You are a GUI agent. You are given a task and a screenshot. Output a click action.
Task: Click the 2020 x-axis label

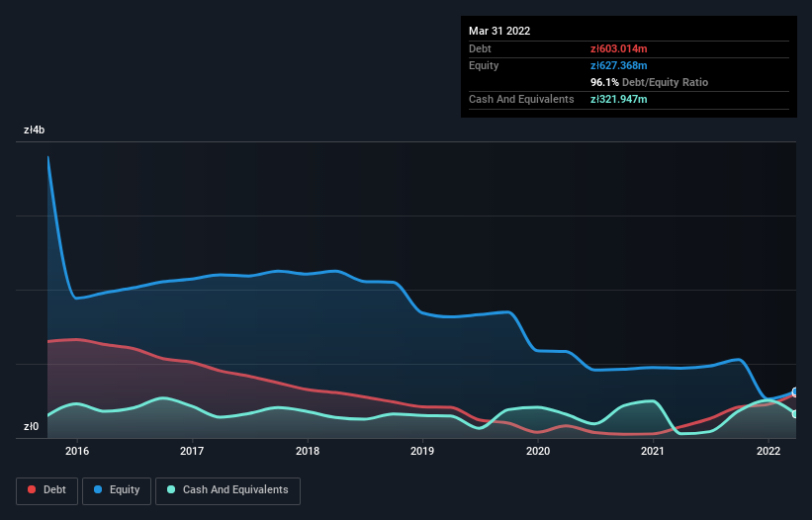pos(538,451)
